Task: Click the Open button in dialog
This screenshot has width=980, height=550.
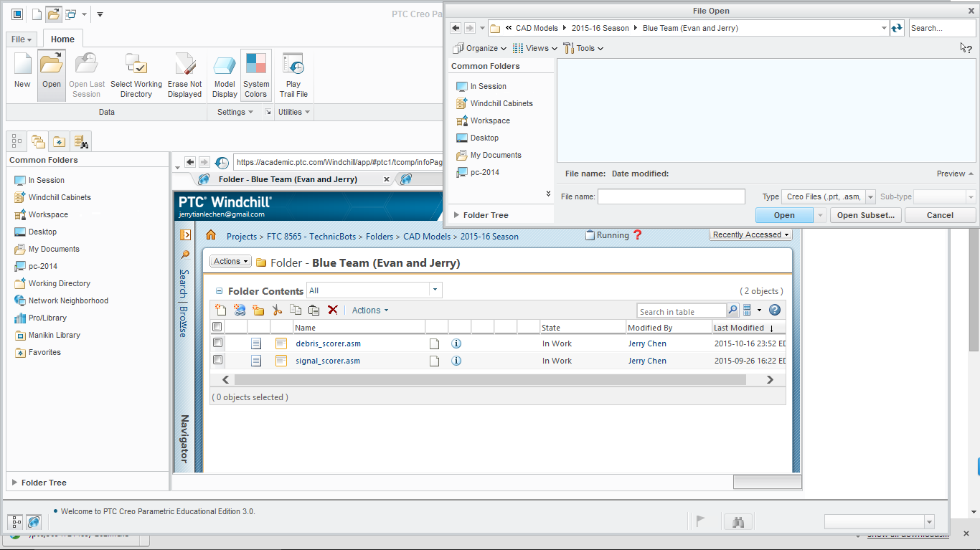Action: pyautogui.click(x=784, y=215)
